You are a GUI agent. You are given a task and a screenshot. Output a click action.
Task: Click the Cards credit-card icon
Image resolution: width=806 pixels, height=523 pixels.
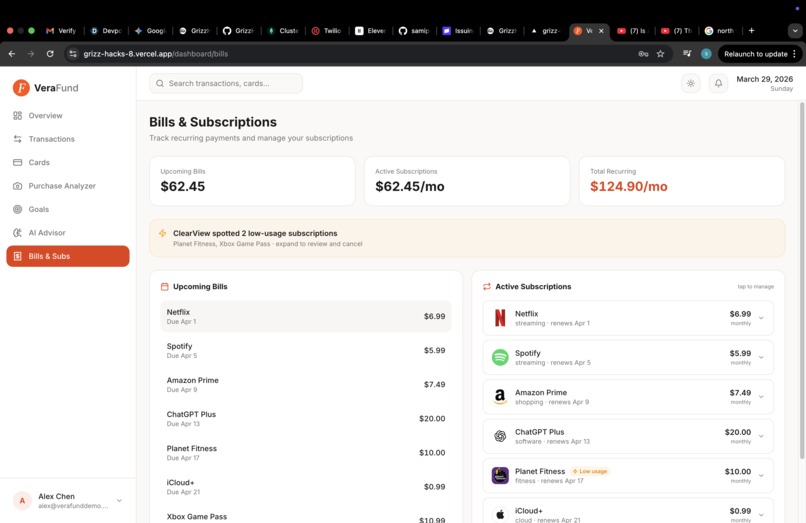[x=17, y=163]
